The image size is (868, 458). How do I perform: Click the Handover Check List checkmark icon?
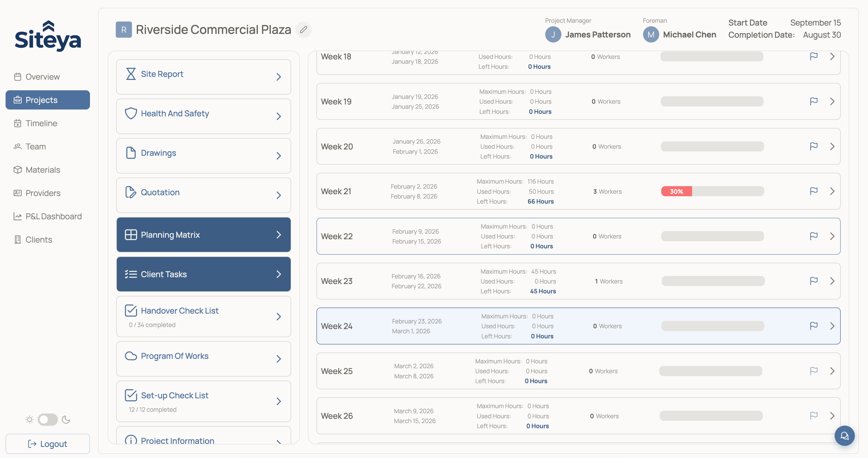(131, 310)
